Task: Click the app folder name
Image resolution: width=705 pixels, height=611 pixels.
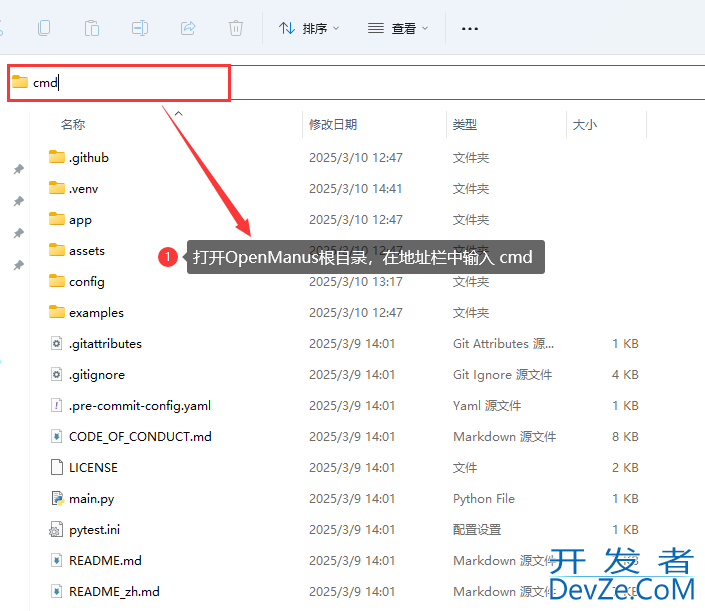Action: pyautogui.click(x=80, y=220)
